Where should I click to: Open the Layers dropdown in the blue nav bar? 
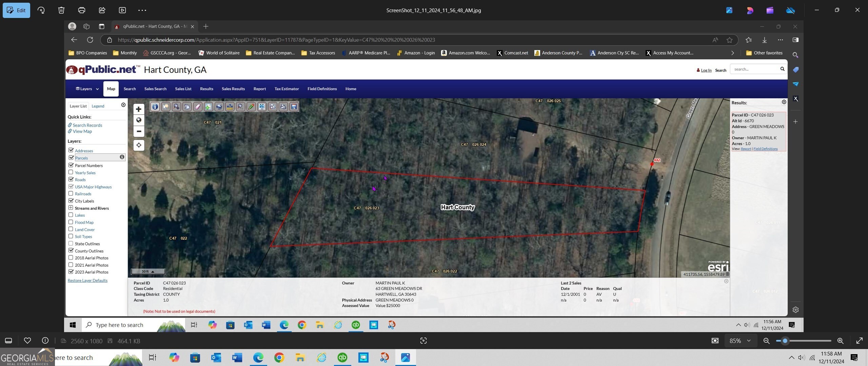[x=87, y=89]
